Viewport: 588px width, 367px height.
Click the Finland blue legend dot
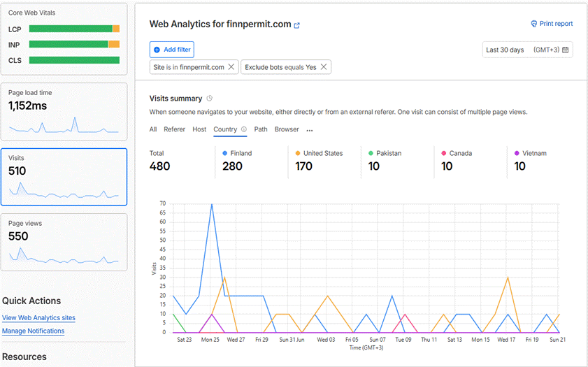click(x=224, y=153)
